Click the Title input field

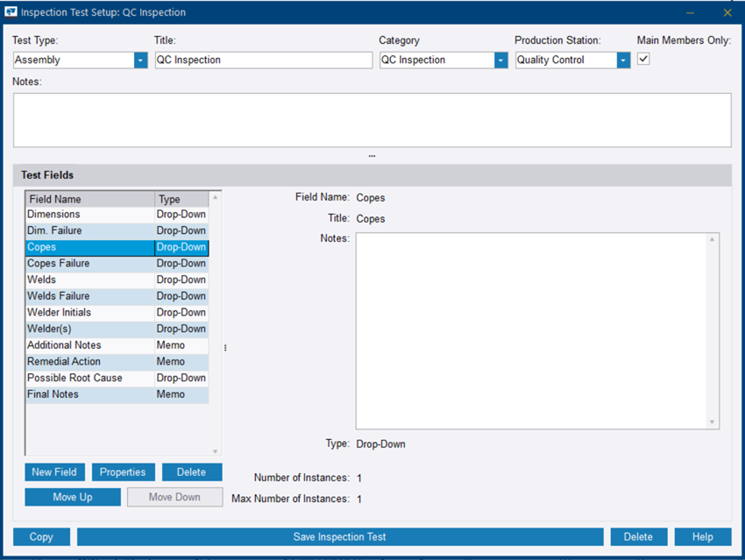[x=263, y=60]
